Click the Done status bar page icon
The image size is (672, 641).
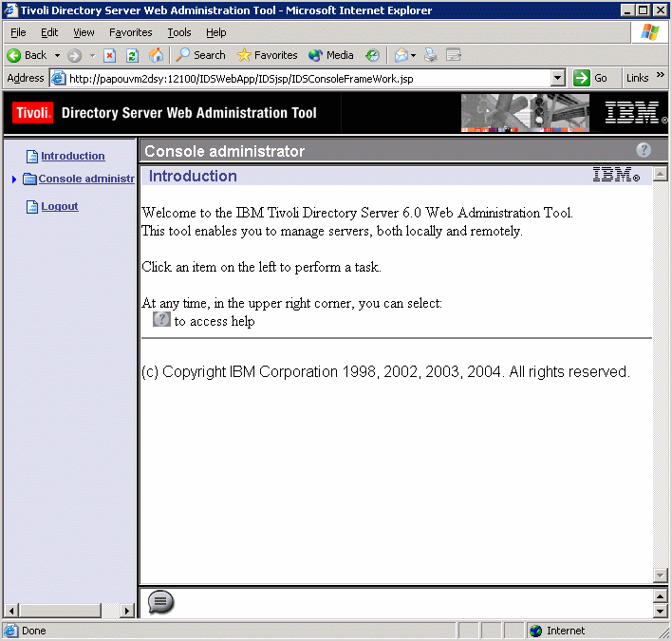(x=11, y=631)
